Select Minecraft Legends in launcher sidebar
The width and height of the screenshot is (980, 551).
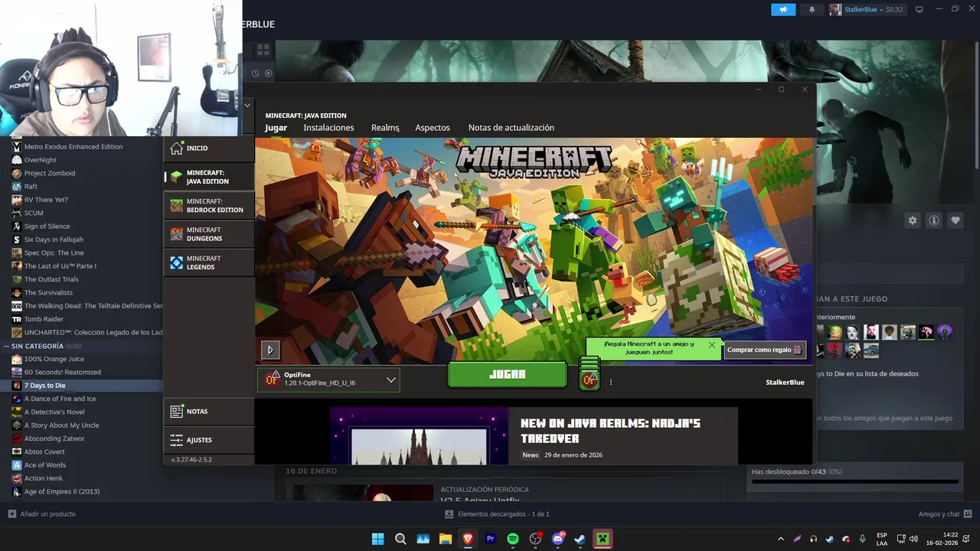pyautogui.click(x=208, y=262)
